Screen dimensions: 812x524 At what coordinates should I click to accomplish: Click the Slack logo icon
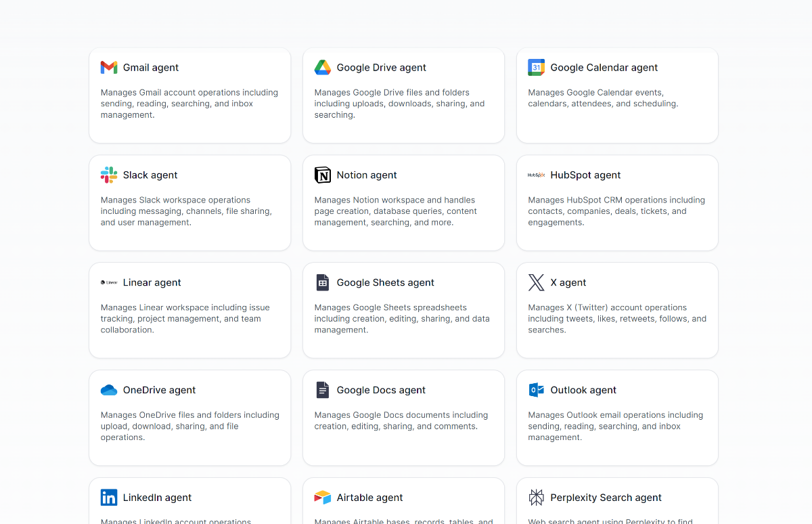pyautogui.click(x=109, y=175)
